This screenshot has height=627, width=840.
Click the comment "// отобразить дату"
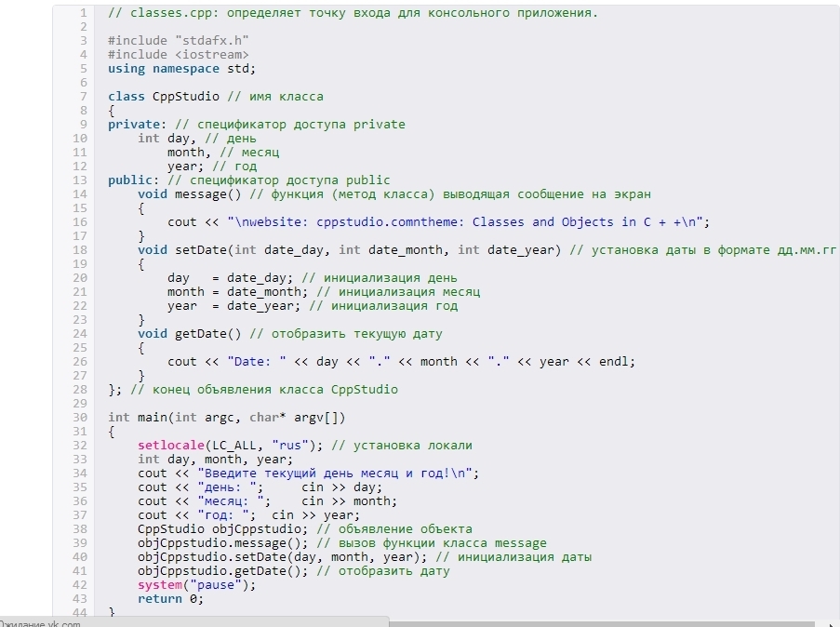pos(383,570)
